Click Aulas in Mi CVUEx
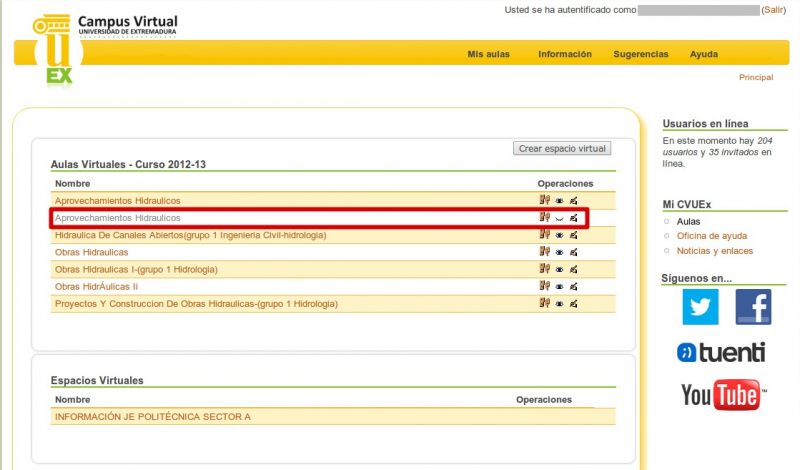This screenshot has height=470, width=800. 688,221
